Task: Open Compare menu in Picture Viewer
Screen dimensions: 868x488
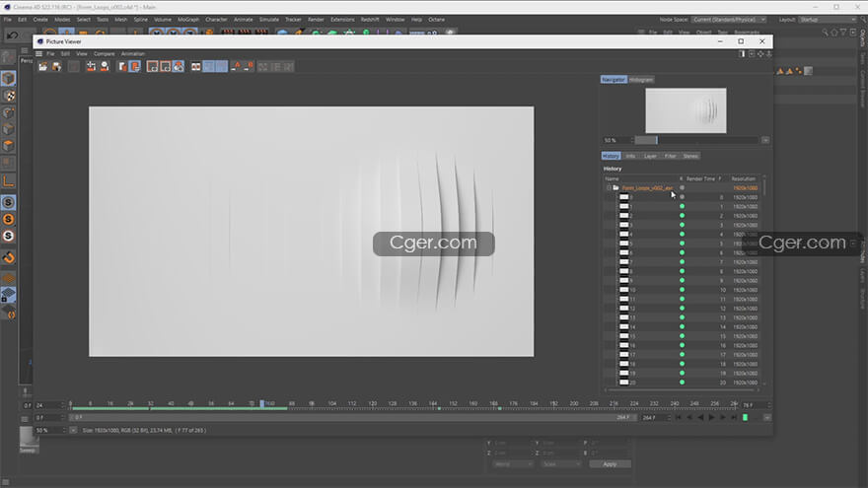Action: coord(105,53)
